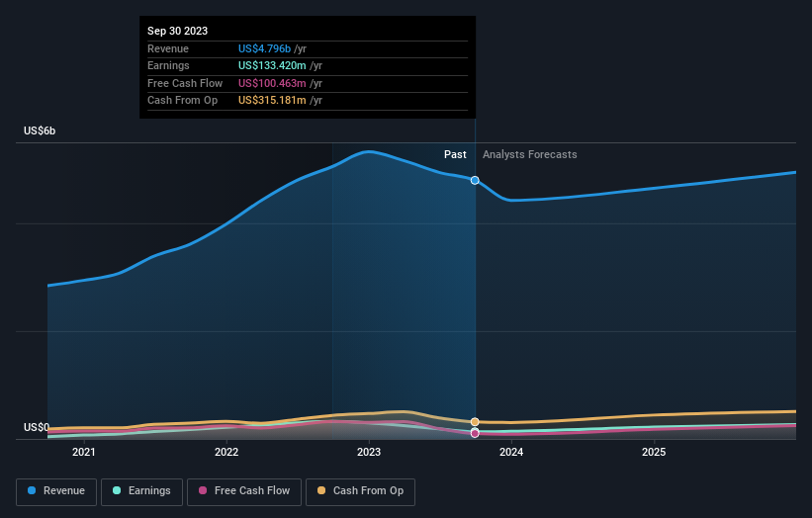This screenshot has height=518, width=812.
Task: Click the 2023 x-axis label
Action: coord(369,452)
